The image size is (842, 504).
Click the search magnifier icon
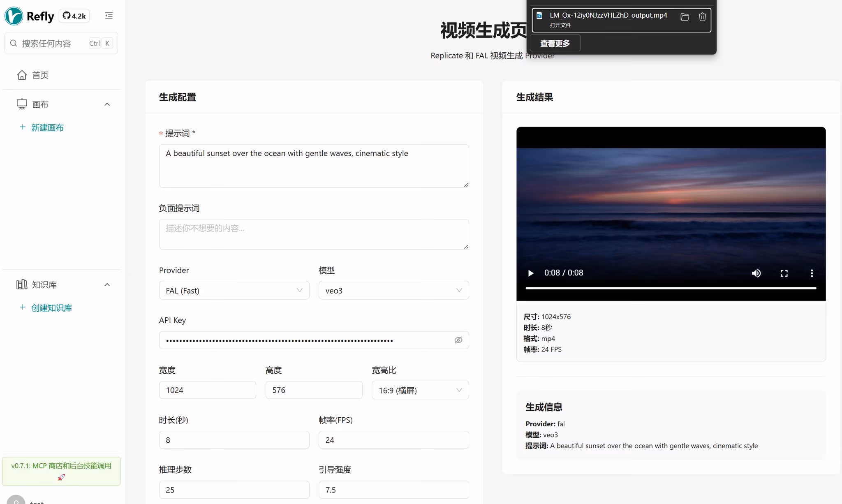(x=14, y=43)
